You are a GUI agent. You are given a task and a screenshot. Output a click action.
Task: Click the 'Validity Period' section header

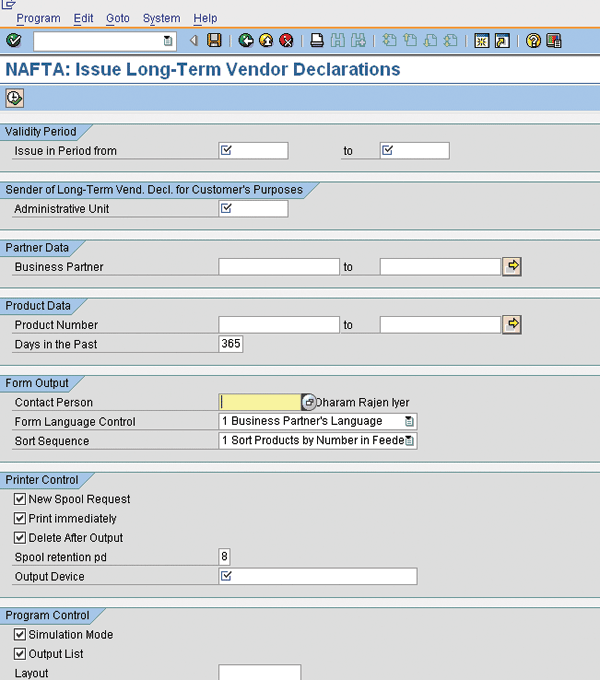[41, 131]
